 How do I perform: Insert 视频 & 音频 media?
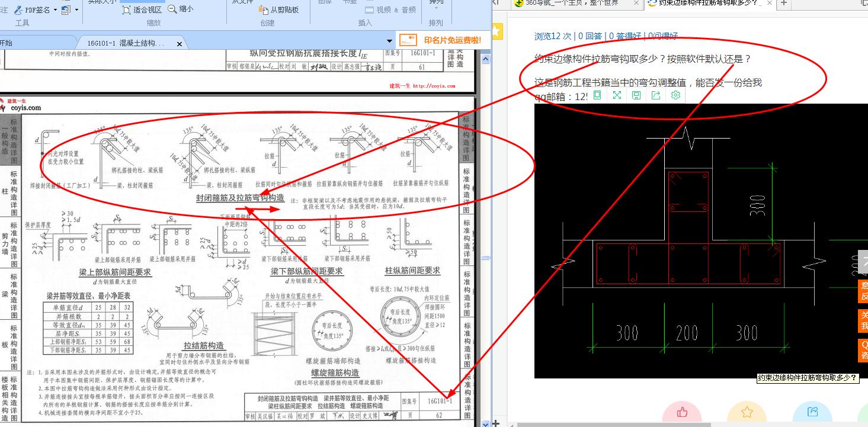pos(390,10)
